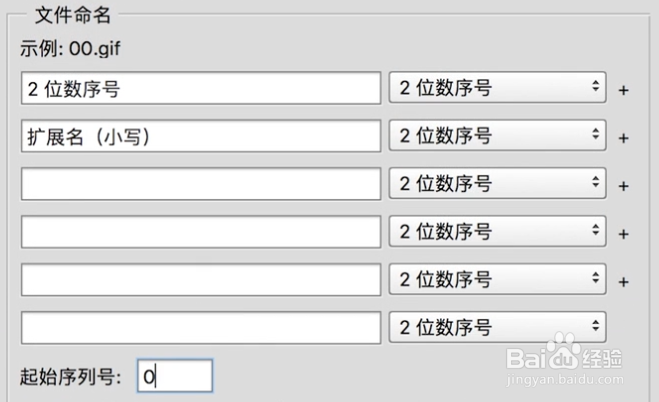This screenshot has height=402, width=659.
Task: Click the plus sign beside the first naming row
Action: pos(624,90)
